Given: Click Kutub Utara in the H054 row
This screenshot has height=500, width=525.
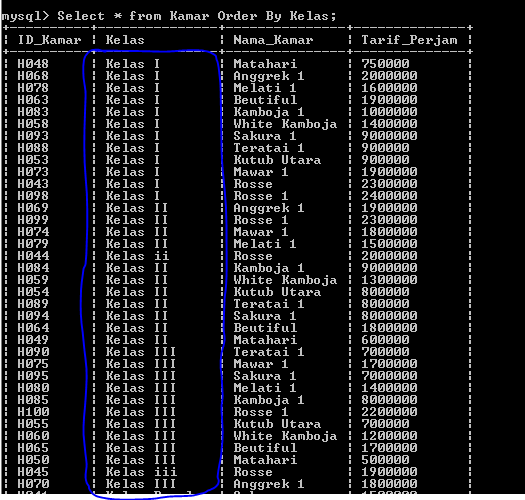Looking at the screenshot, I should (277, 292).
